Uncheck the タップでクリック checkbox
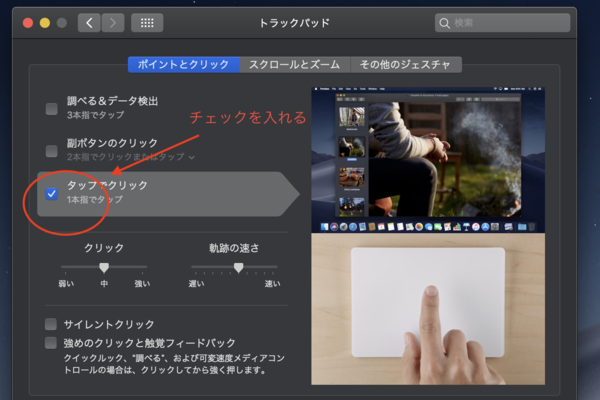Image resolution: width=600 pixels, height=400 pixels. coord(51,193)
